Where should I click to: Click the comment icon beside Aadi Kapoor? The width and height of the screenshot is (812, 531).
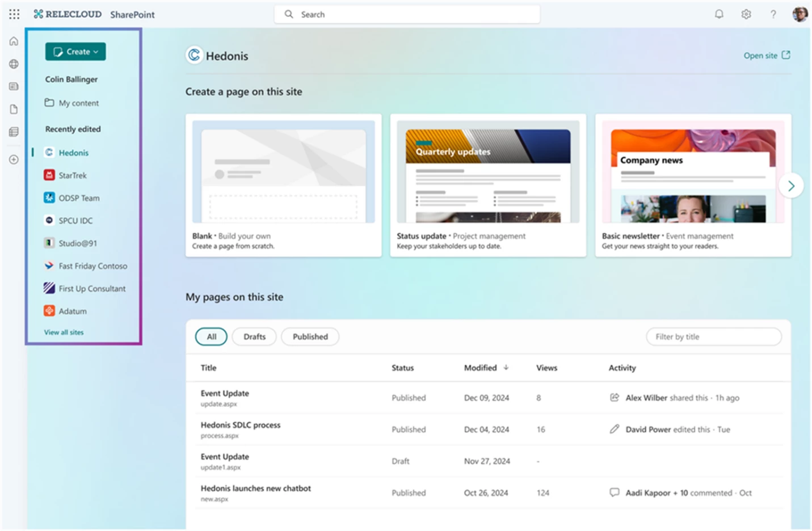point(615,492)
